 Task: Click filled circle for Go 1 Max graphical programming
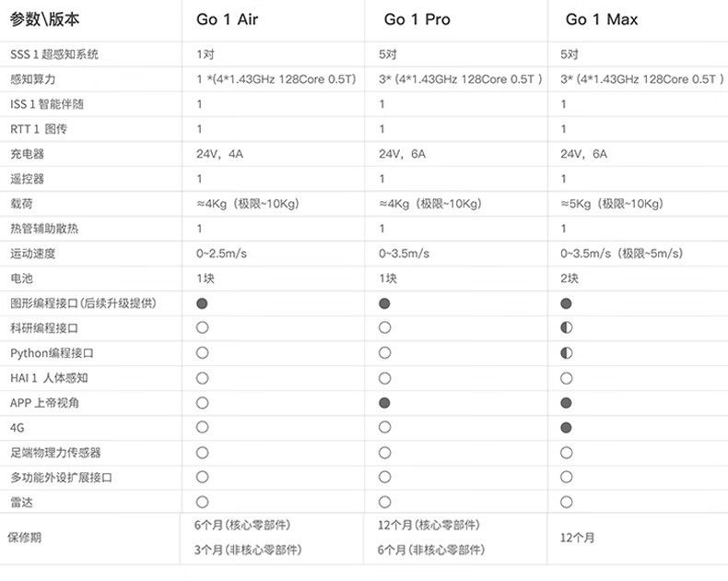click(566, 302)
